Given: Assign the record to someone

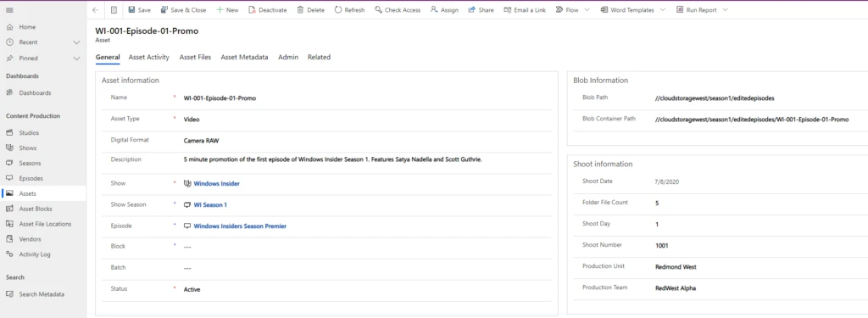Looking at the screenshot, I should pyautogui.click(x=444, y=10).
